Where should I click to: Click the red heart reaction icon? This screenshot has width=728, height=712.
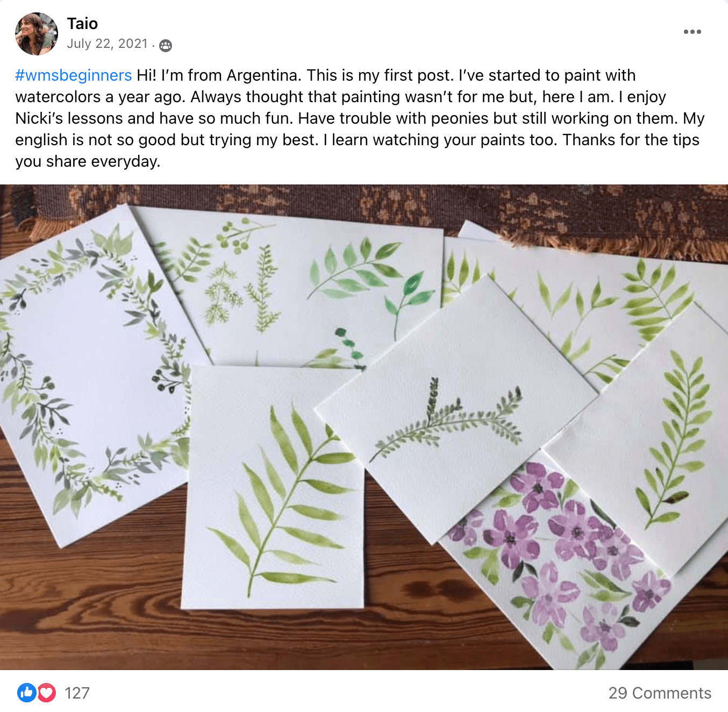point(47,693)
